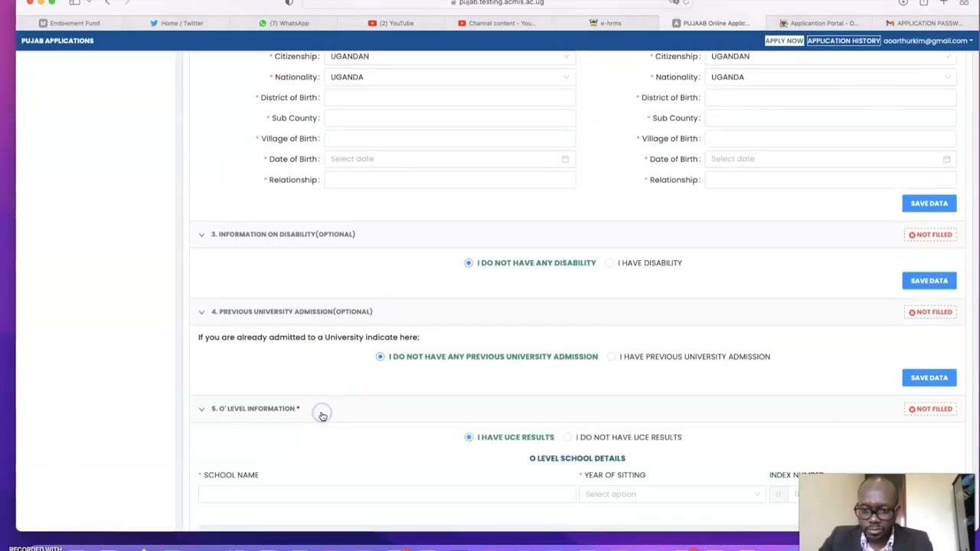Select 'I DO NOT HAVE ANY PREVIOUS UNIVERSITY ADMISSION'
Viewport: 980px width, 551px height.
click(380, 357)
